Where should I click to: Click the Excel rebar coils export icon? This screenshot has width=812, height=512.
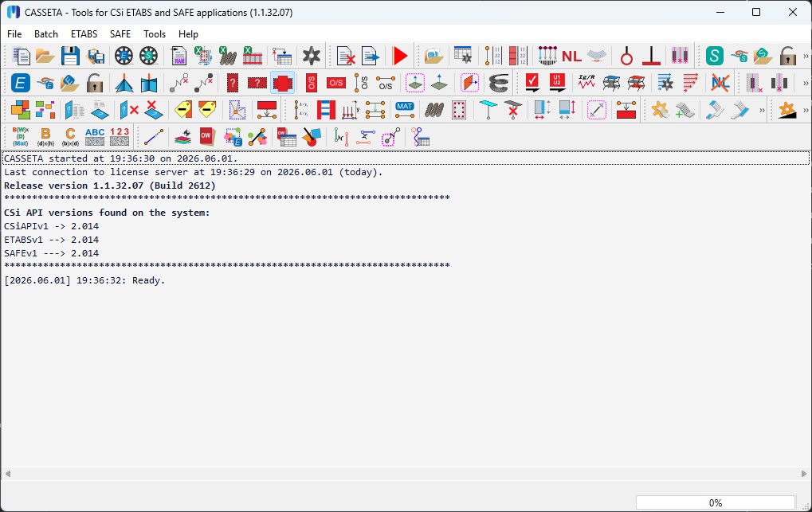tap(227, 56)
